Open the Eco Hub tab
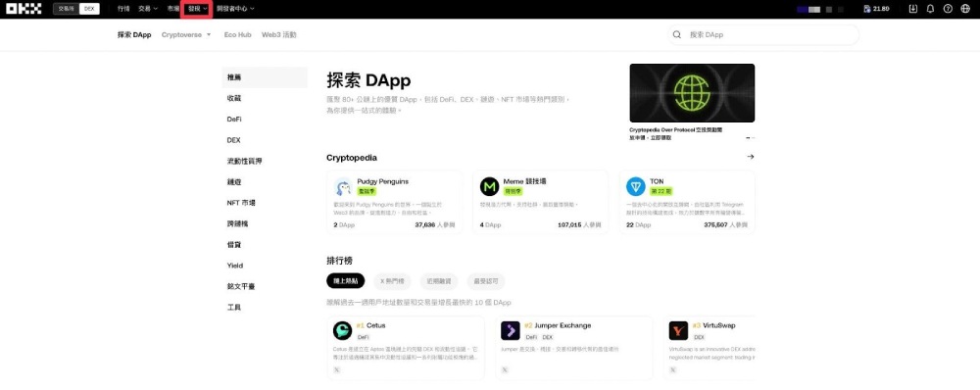This screenshot has width=980, height=390. click(237, 35)
